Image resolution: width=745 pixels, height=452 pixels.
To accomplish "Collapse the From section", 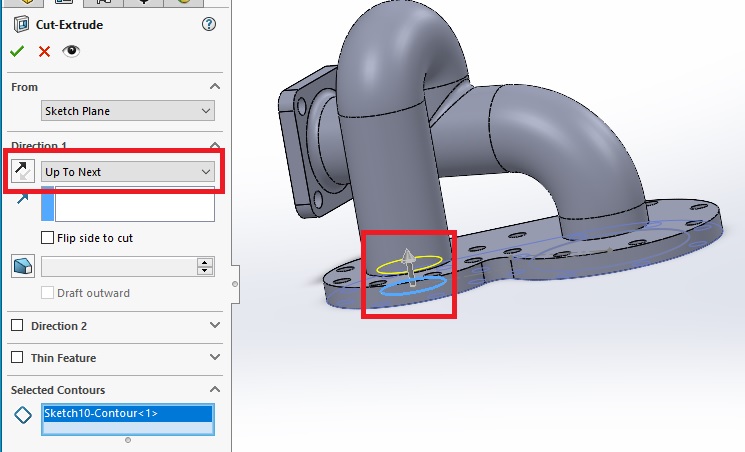I will [215, 86].
